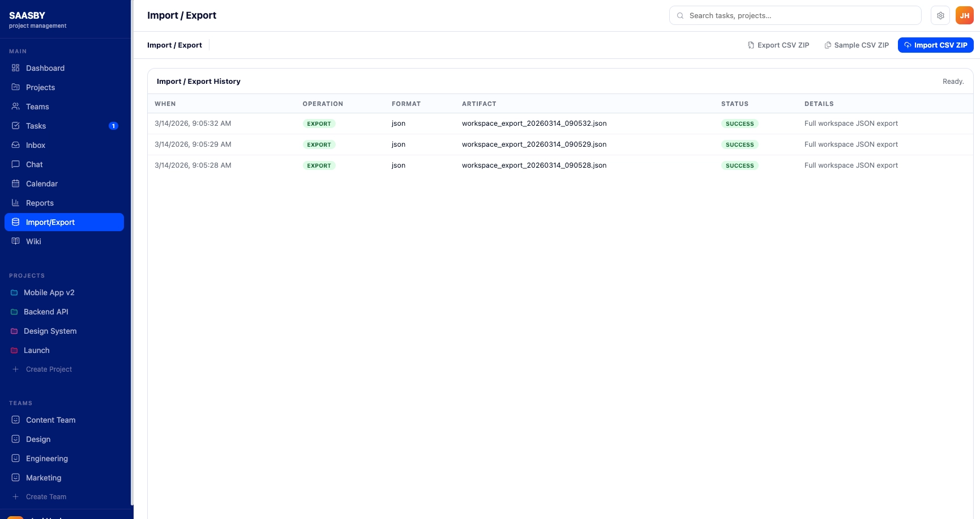Click the workspace_export_20260314_090532.json artifact

click(534, 124)
